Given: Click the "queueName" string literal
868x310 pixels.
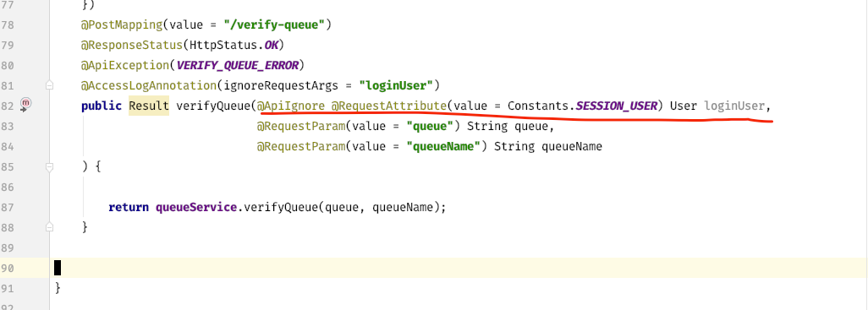Looking at the screenshot, I should coord(442,146).
